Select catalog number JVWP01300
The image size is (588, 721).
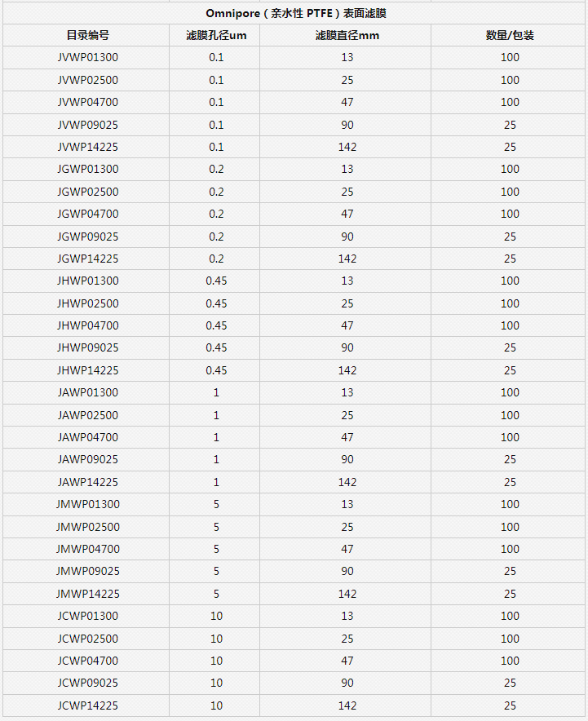point(88,57)
